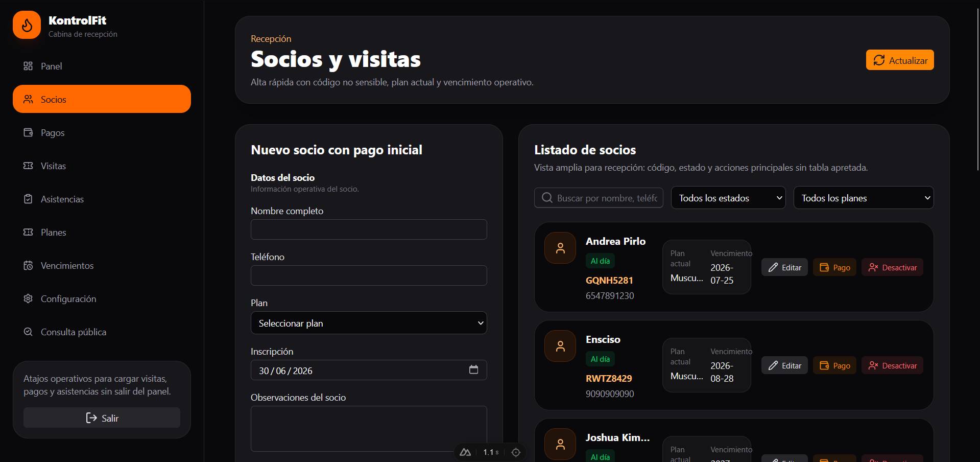Click Pago for Ensciso
This screenshot has height=462, width=980.
834,365
